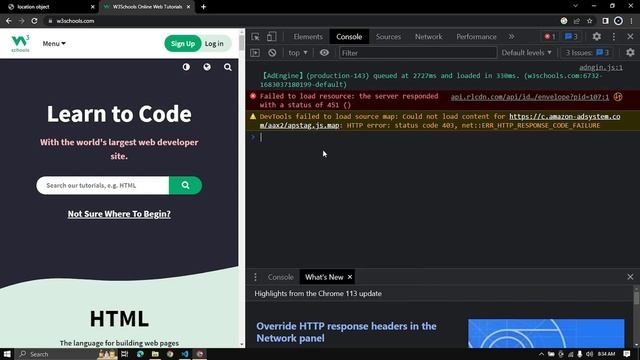Toggle the console sidebar icon
The width and height of the screenshot is (640, 360).
click(x=255, y=53)
